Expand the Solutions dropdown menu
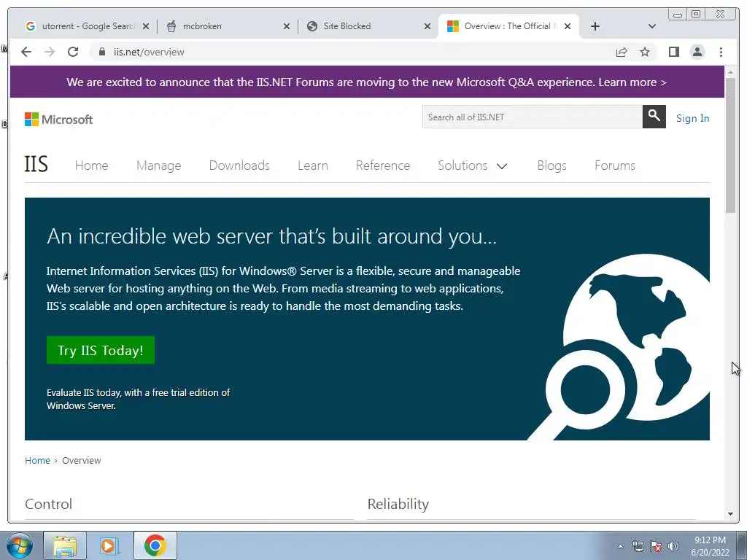Viewport: 747px width, 560px height. (x=473, y=166)
